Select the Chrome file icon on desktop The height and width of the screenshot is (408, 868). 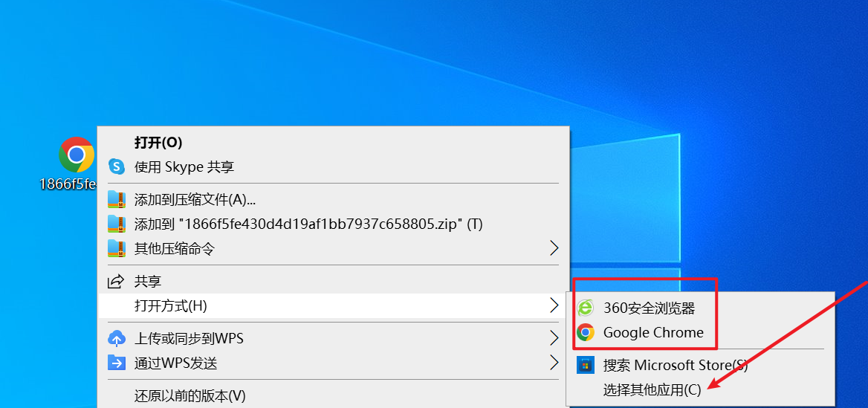[77, 155]
